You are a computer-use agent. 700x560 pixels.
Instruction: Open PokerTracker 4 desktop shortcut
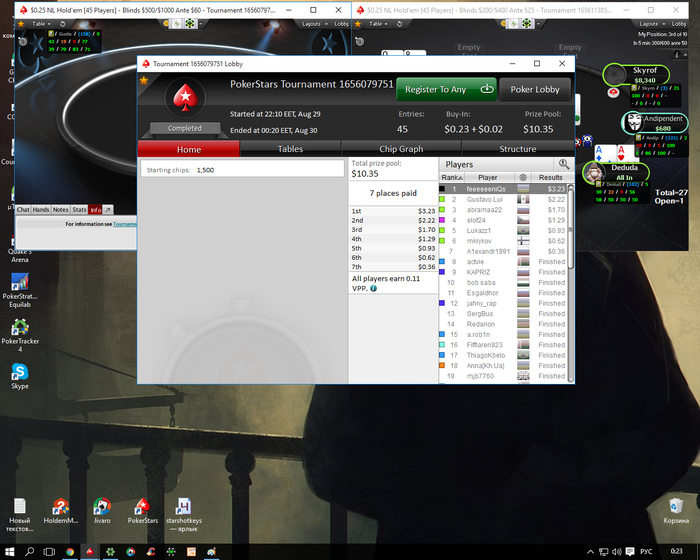20,336
